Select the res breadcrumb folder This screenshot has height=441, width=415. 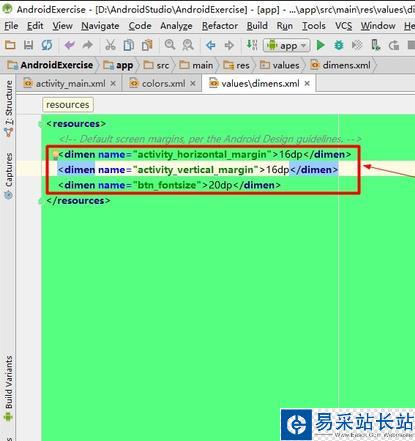pos(236,65)
